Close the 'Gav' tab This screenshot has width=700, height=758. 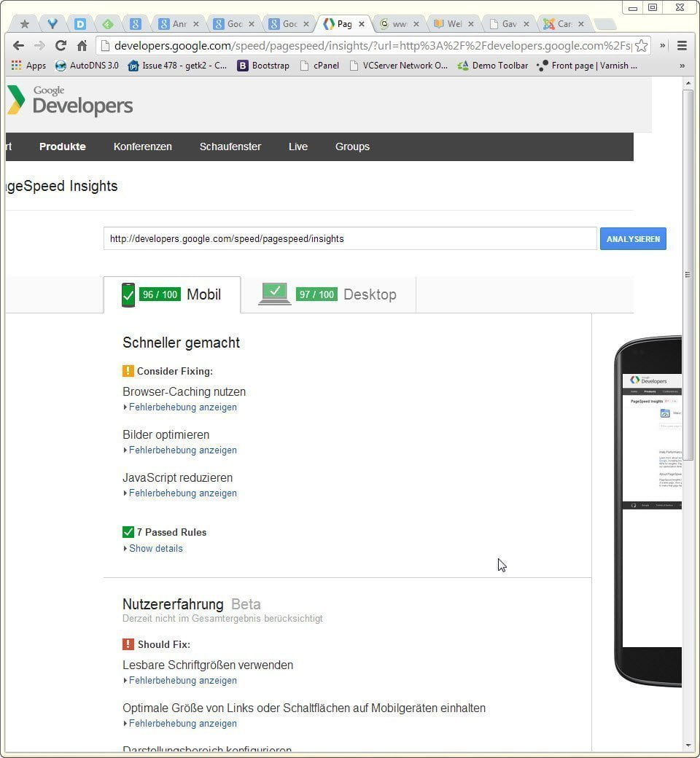(526, 23)
